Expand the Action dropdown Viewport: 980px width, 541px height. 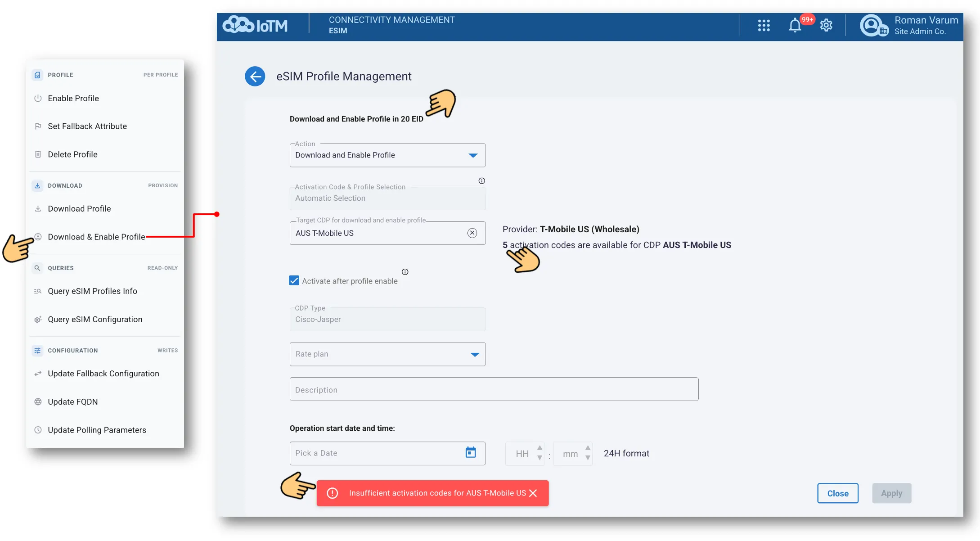pyautogui.click(x=473, y=155)
